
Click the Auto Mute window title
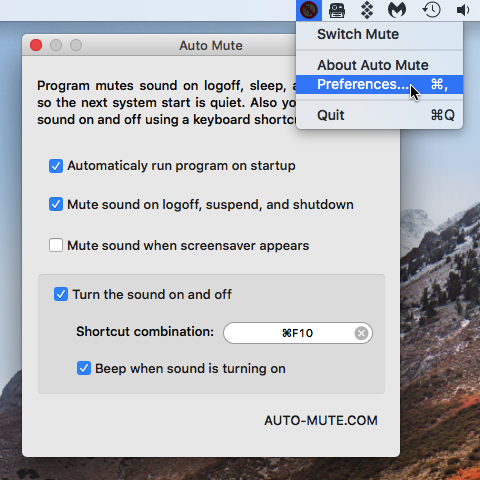click(x=211, y=45)
